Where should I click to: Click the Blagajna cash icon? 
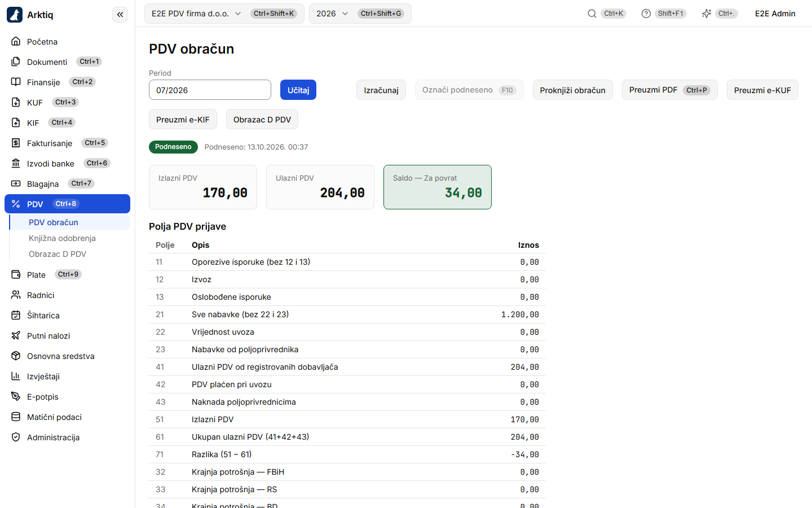point(16,183)
